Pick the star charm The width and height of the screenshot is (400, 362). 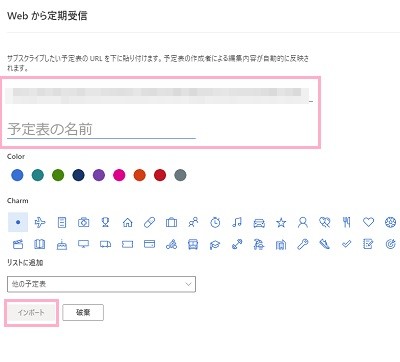pos(281,222)
